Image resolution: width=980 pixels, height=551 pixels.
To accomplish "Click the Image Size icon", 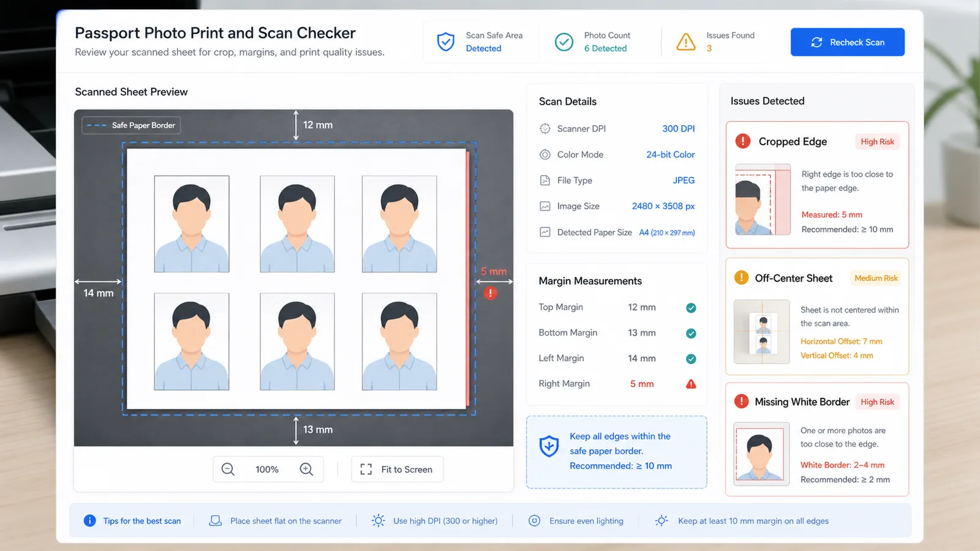I will click(x=545, y=206).
